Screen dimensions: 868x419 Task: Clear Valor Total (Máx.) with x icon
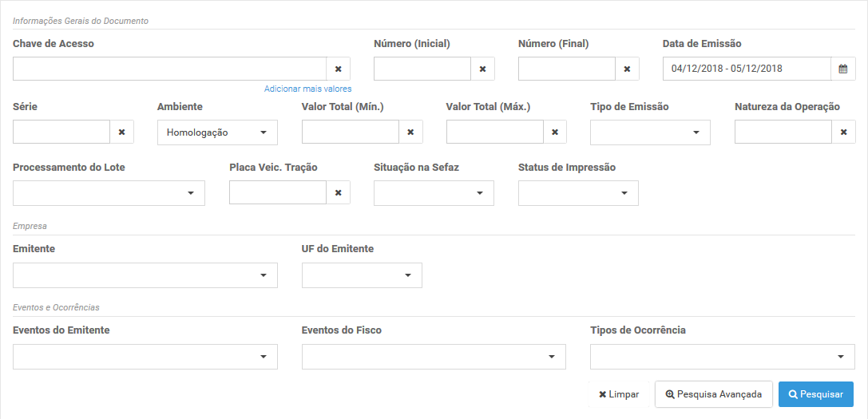pos(555,132)
